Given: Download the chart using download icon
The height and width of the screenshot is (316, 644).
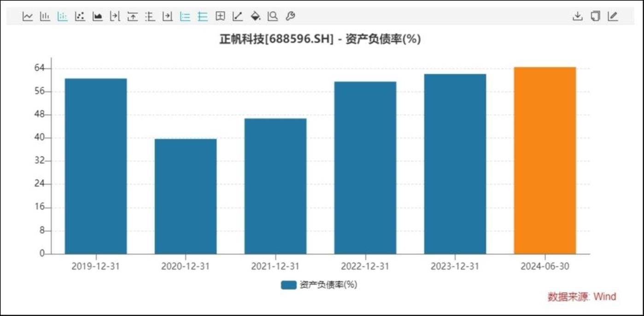Looking at the screenshot, I should [577, 17].
